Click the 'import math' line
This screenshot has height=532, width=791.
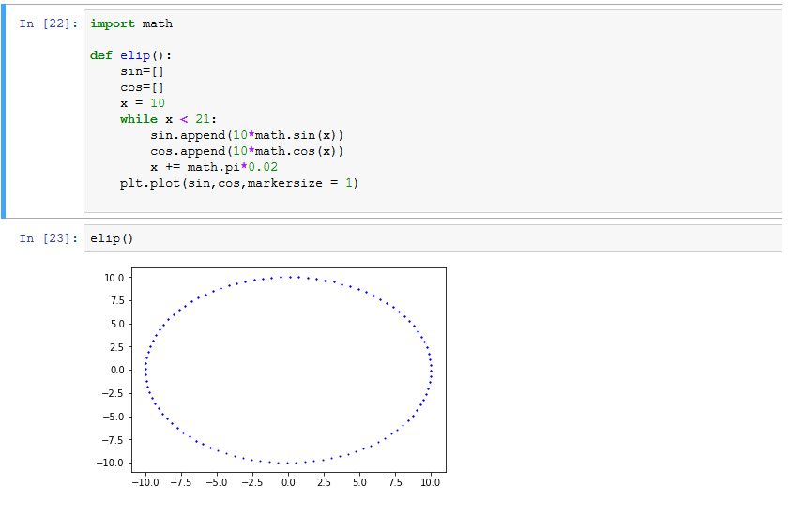(131, 23)
